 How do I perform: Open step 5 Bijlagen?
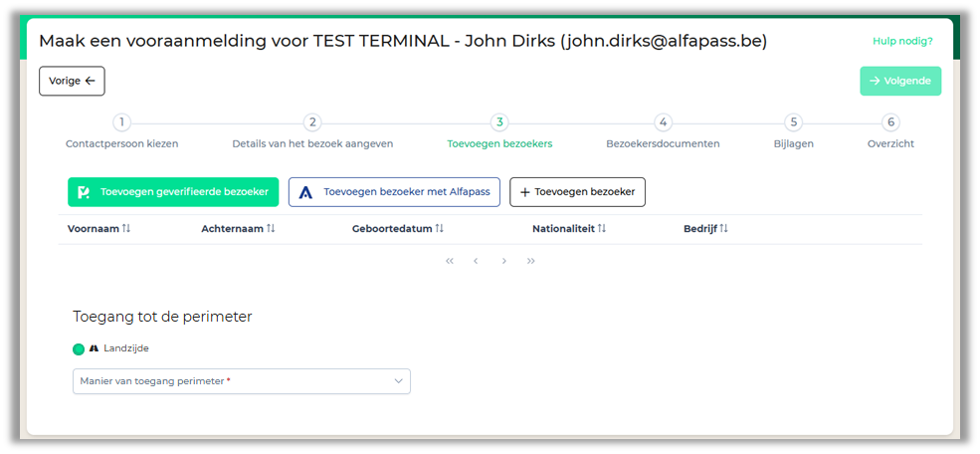(x=793, y=122)
